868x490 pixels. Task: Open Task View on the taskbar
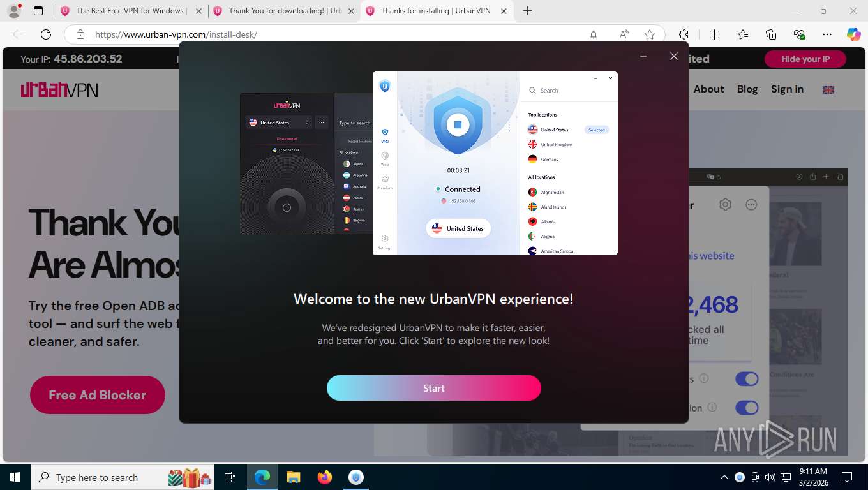click(x=230, y=477)
